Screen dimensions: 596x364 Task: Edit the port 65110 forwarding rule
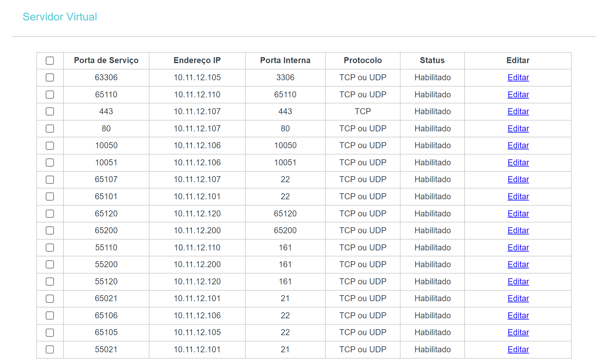[x=518, y=95]
